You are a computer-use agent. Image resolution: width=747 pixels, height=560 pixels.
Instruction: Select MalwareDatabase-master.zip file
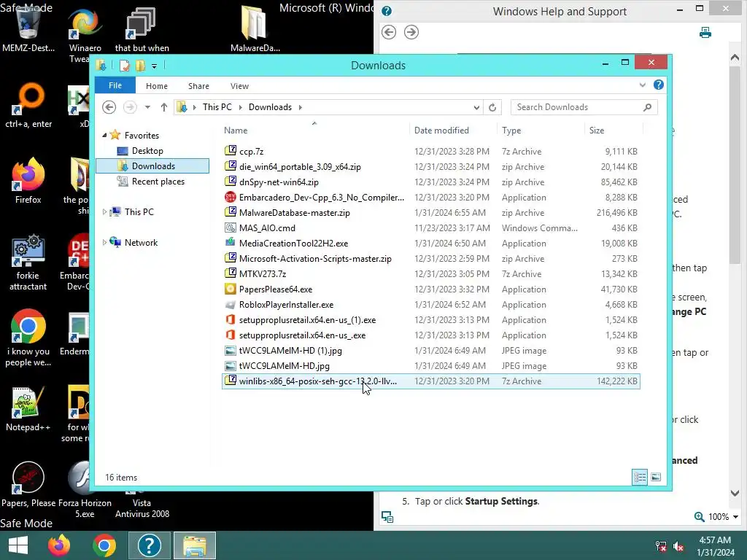(x=430, y=213)
